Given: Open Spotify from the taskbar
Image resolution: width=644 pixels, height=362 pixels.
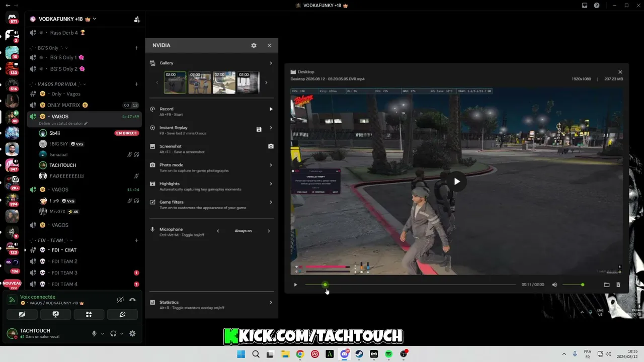Looking at the screenshot, I should coord(389,354).
